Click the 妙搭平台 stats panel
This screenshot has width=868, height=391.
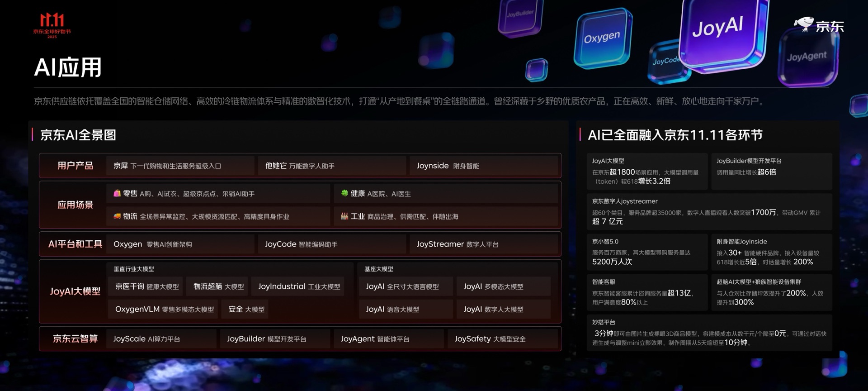(709, 333)
